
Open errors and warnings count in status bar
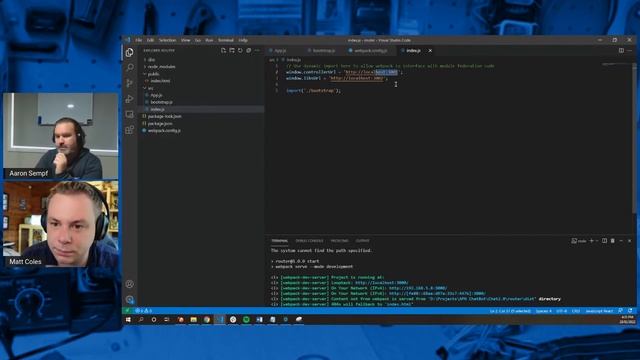144,311
